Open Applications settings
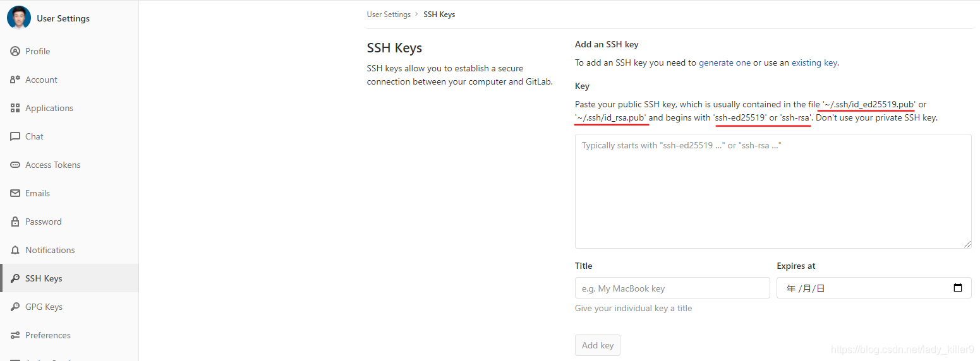 tap(70, 108)
